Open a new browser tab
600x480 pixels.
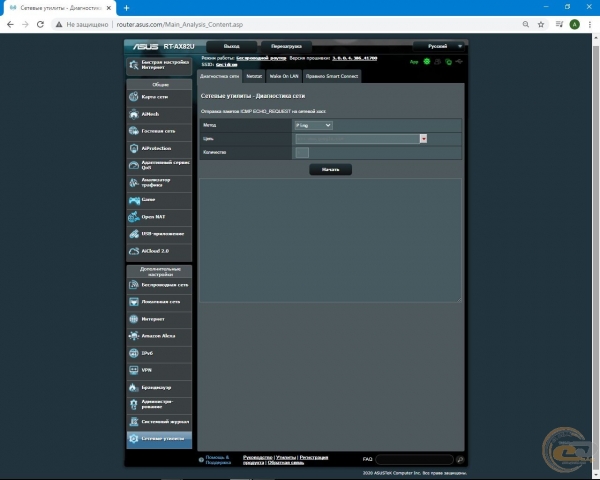127,8
